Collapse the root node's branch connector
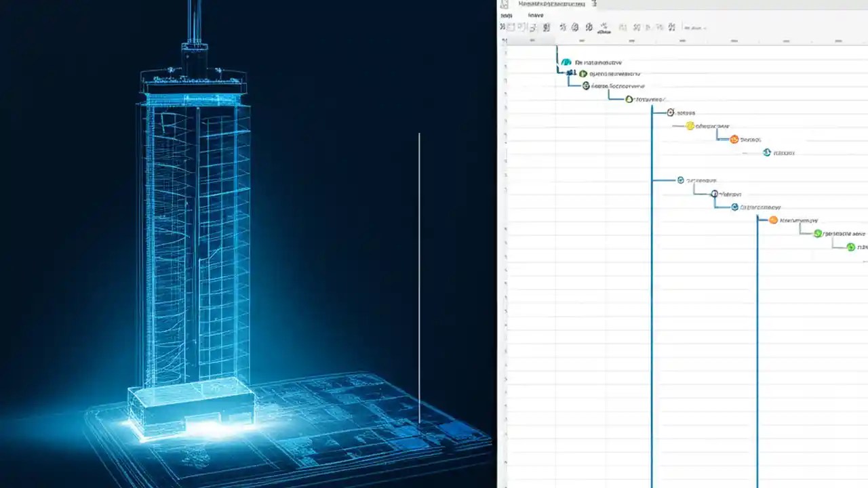868x488 pixels. pyautogui.click(x=570, y=72)
